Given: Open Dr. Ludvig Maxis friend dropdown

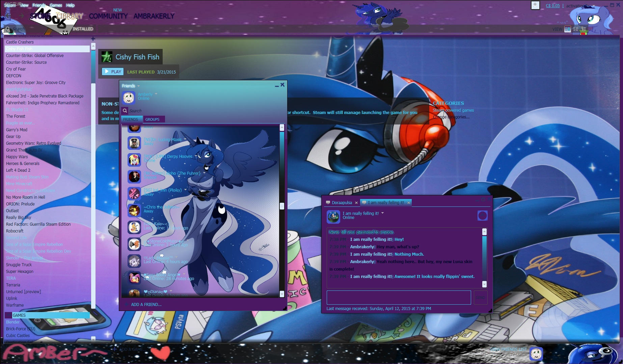Looking at the screenshot, I should click(185, 139).
